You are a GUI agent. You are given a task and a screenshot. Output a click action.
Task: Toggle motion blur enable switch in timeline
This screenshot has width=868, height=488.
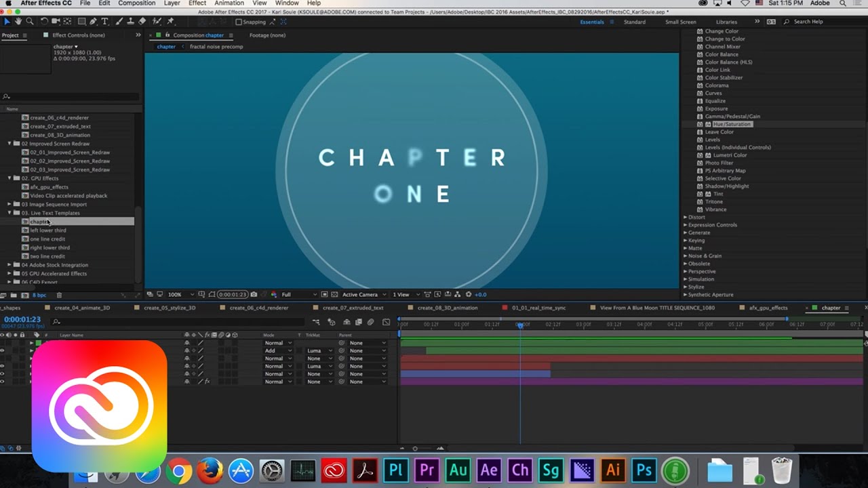coord(370,322)
